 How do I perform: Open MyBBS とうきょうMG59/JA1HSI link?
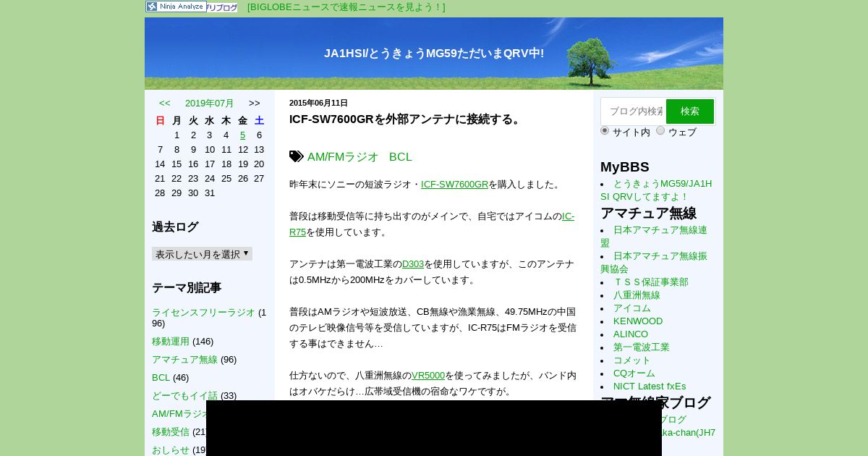(x=656, y=190)
